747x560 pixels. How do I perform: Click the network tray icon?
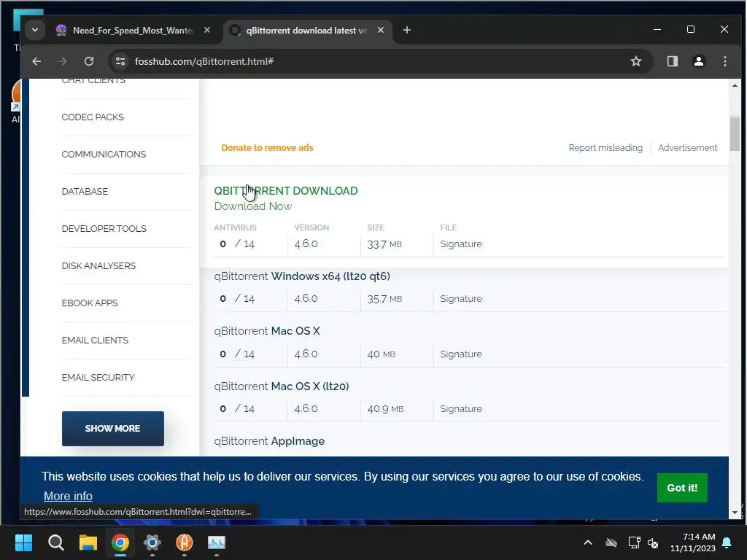[634, 542]
